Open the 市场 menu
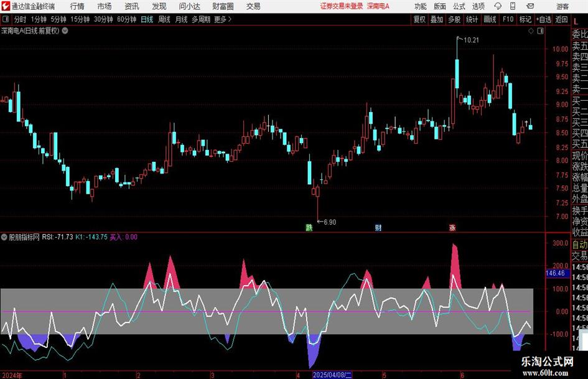 (105, 6)
